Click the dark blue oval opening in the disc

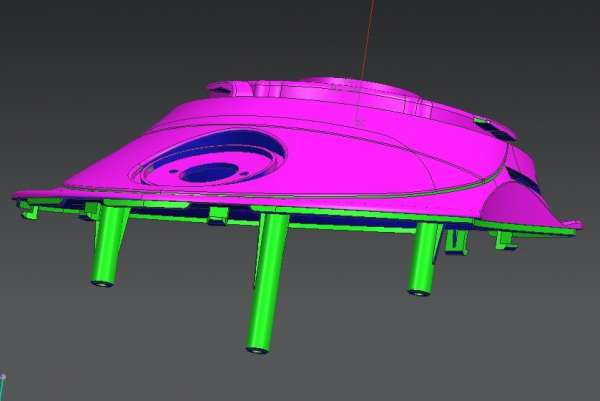210,173
